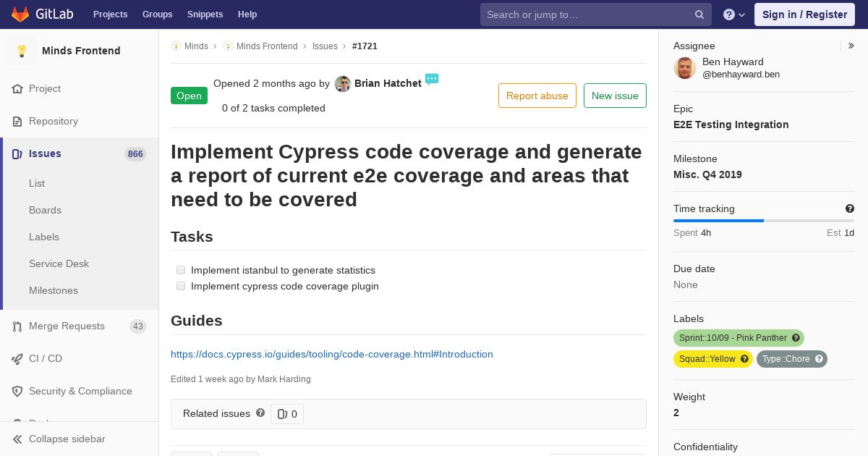
Task: Open the Help menu item
Action: point(247,14)
